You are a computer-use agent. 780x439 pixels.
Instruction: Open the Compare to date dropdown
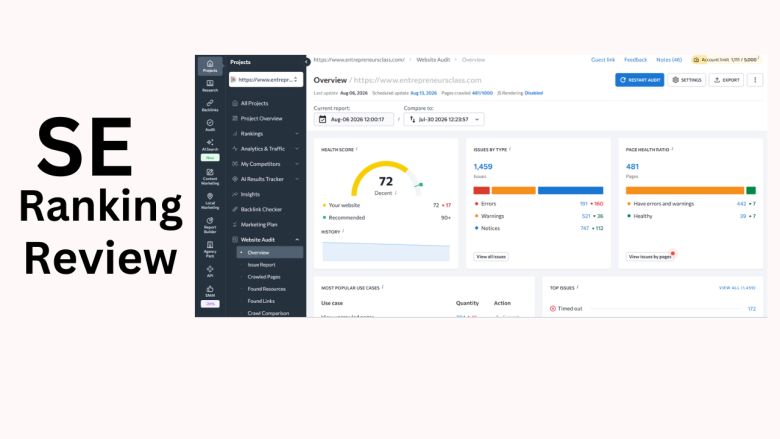click(444, 119)
